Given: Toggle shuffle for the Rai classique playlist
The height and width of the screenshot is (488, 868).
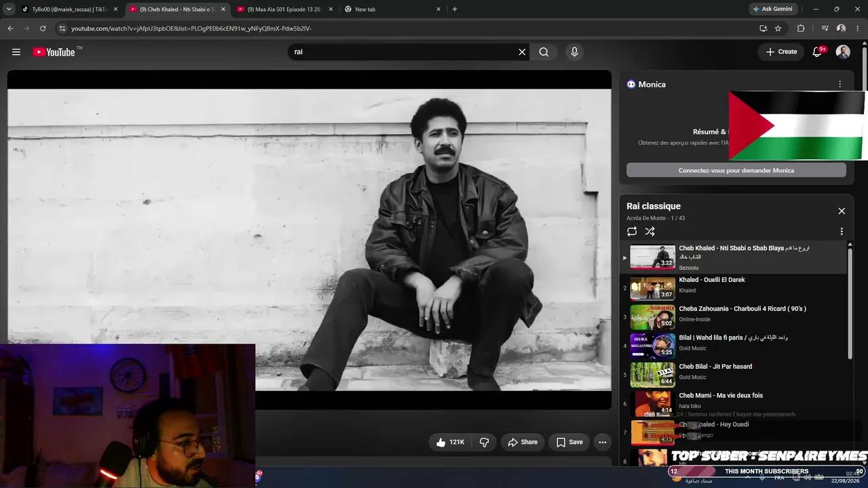Looking at the screenshot, I should [650, 231].
